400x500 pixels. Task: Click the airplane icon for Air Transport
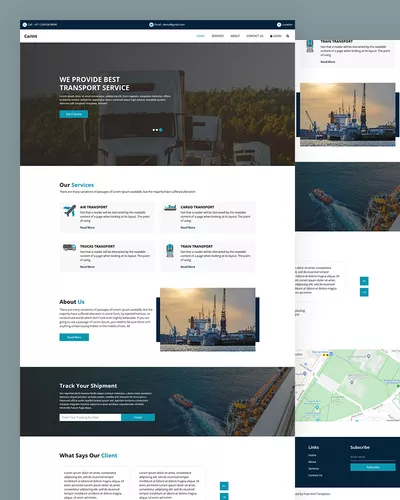tap(70, 211)
